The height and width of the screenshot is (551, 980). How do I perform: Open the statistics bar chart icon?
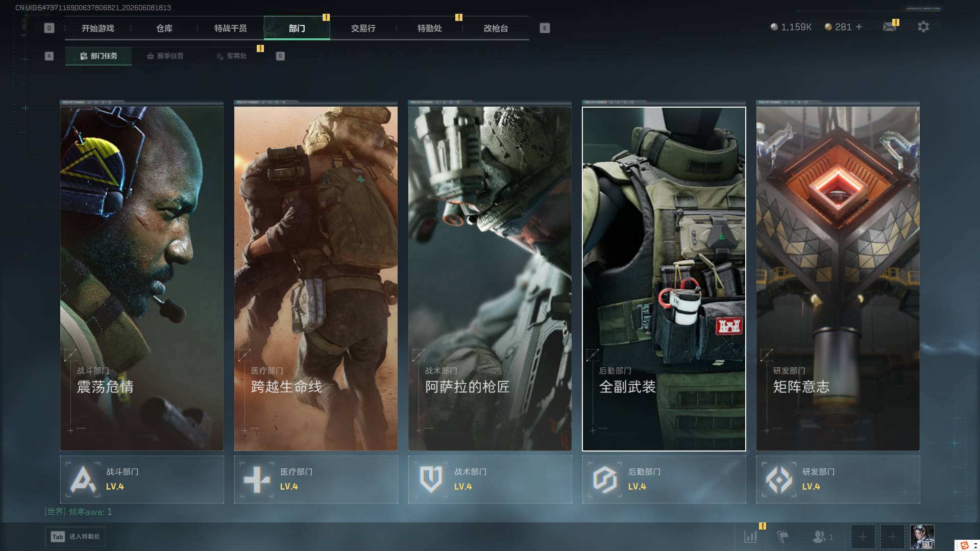click(x=750, y=536)
